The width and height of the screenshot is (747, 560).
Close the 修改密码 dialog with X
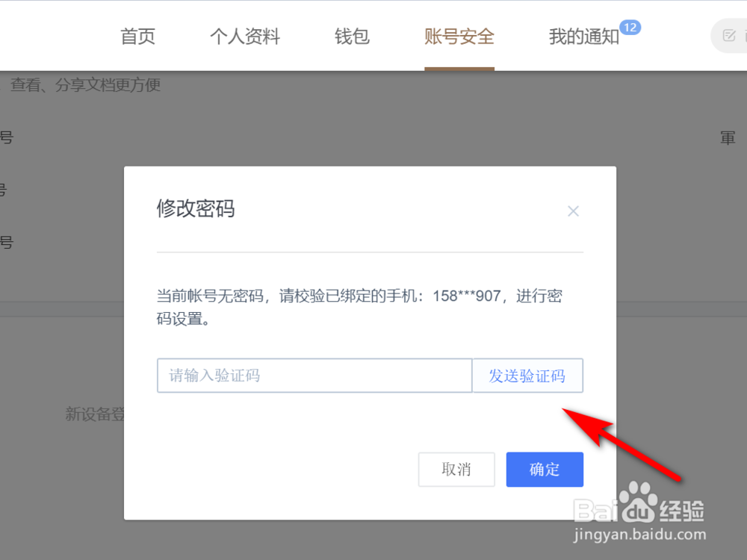[573, 211]
